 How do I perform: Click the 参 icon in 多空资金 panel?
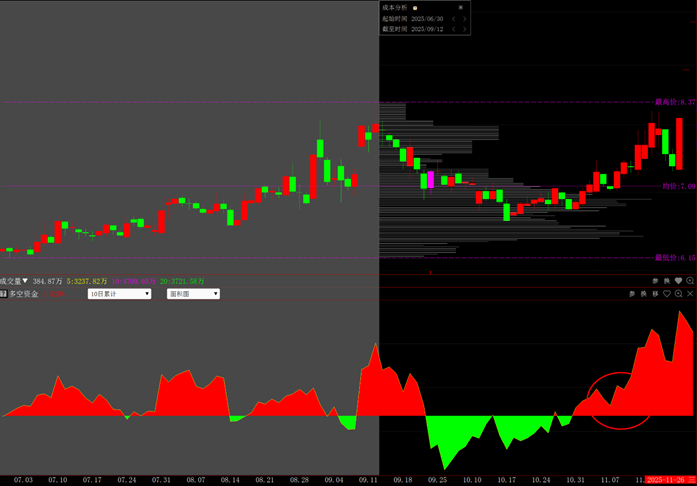632,294
